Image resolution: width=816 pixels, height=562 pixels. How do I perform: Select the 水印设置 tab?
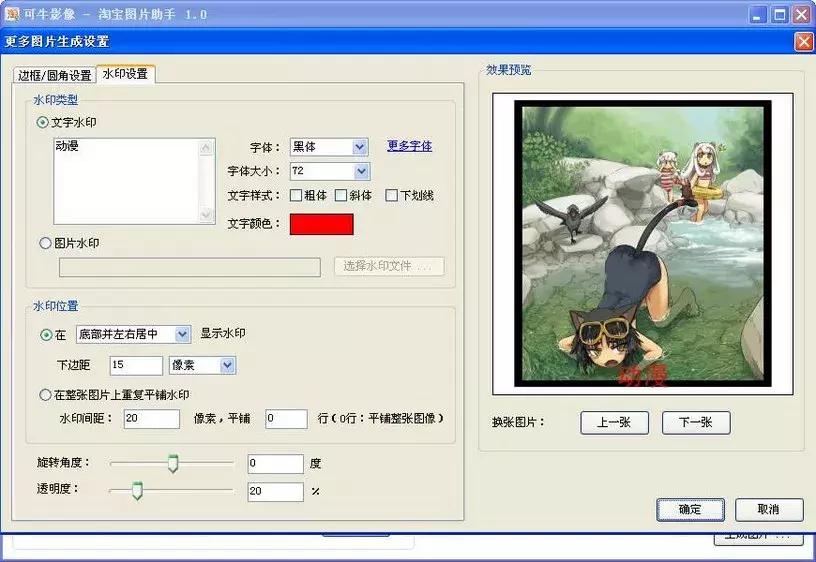click(x=125, y=73)
